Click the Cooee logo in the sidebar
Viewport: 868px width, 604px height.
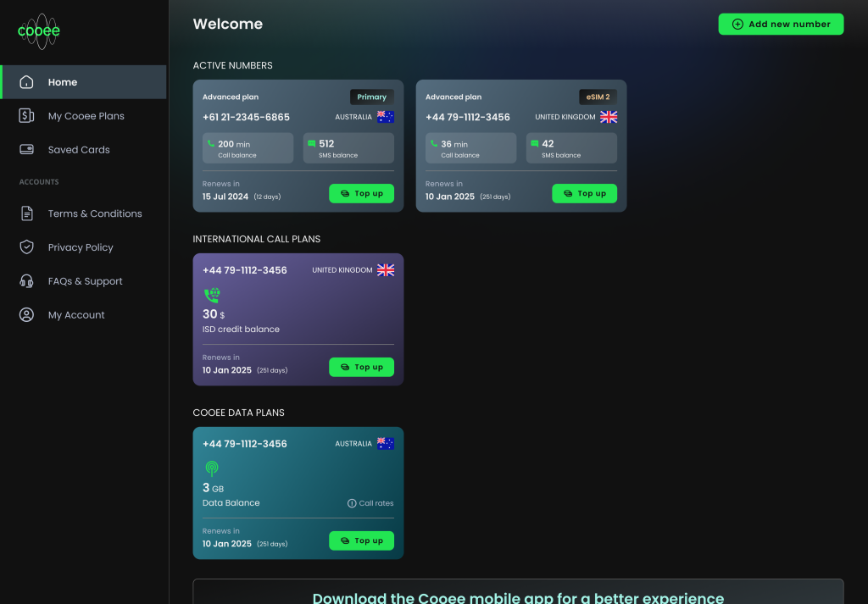[x=39, y=31]
